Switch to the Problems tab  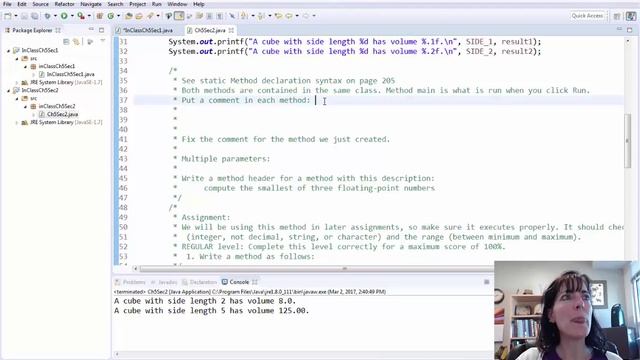pos(130,282)
